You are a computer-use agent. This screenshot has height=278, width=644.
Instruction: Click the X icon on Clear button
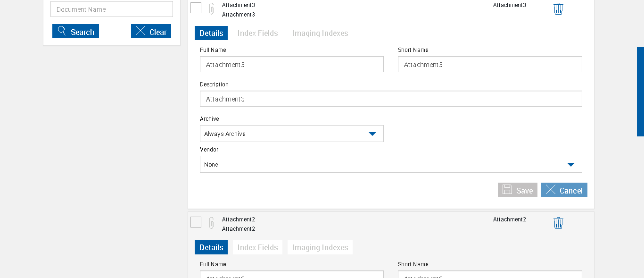pyautogui.click(x=140, y=31)
